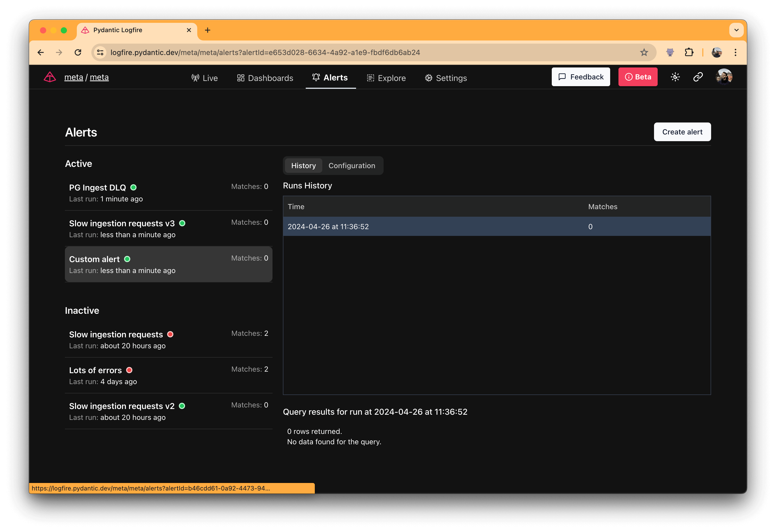Switch to the Configuration tab
Screen dimensions: 776x532
352,166
